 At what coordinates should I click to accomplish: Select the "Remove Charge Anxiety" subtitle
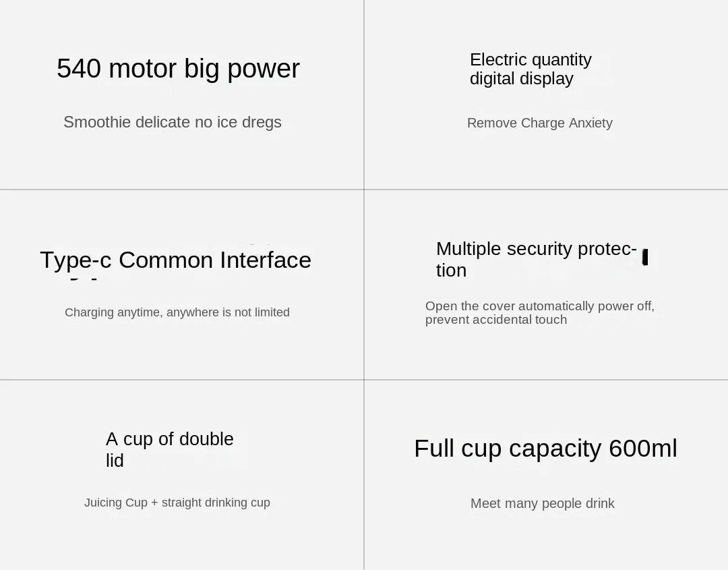point(539,123)
